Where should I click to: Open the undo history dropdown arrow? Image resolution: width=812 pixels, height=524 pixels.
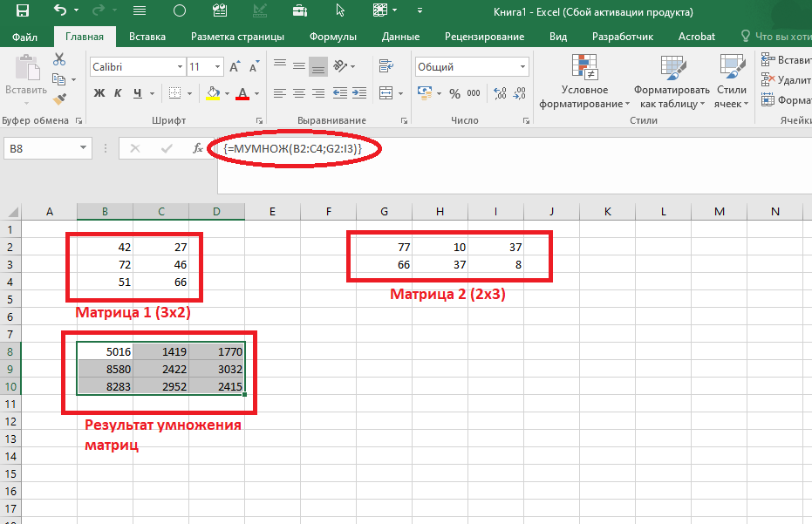76,10
